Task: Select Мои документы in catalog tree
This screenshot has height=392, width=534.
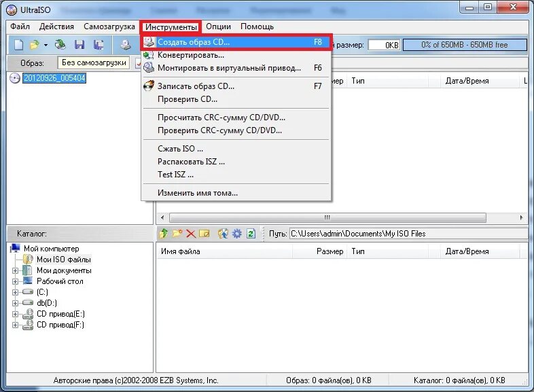Action: coord(64,270)
